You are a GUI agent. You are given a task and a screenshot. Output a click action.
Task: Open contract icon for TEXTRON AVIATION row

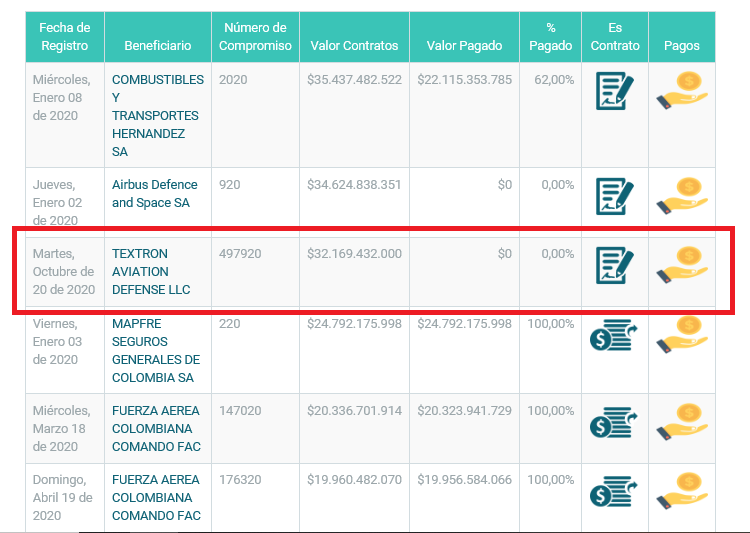615,265
